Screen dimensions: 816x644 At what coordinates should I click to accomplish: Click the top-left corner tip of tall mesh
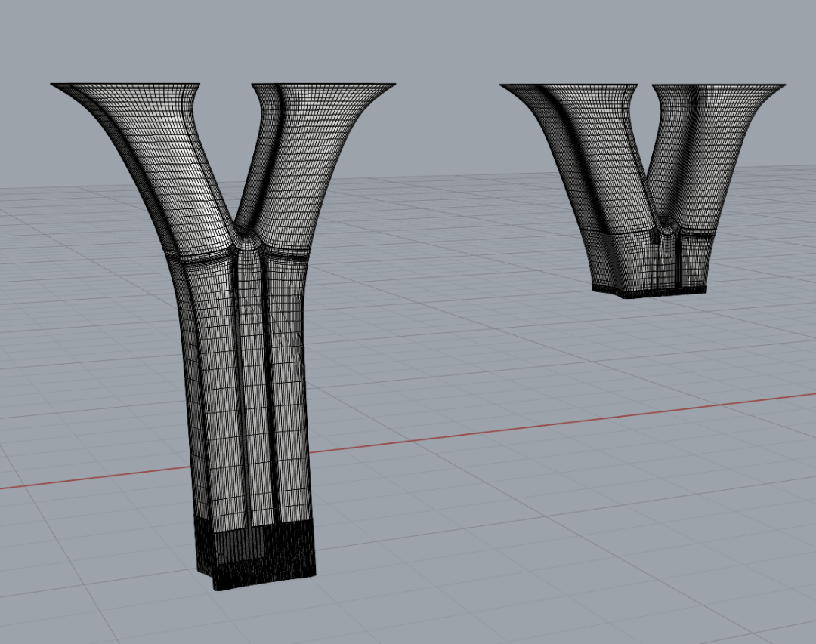54,85
